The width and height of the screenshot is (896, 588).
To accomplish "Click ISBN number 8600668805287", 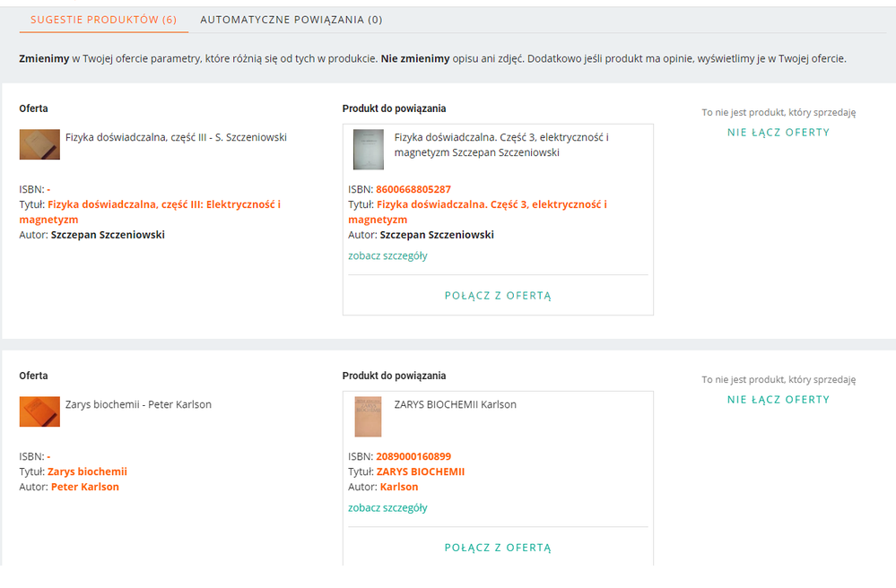I will (x=413, y=189).
